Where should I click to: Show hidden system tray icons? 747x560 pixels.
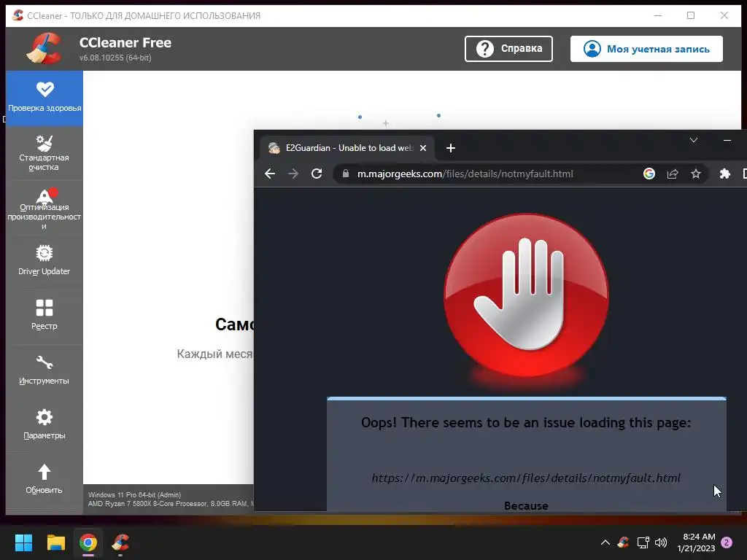(605, 542)
